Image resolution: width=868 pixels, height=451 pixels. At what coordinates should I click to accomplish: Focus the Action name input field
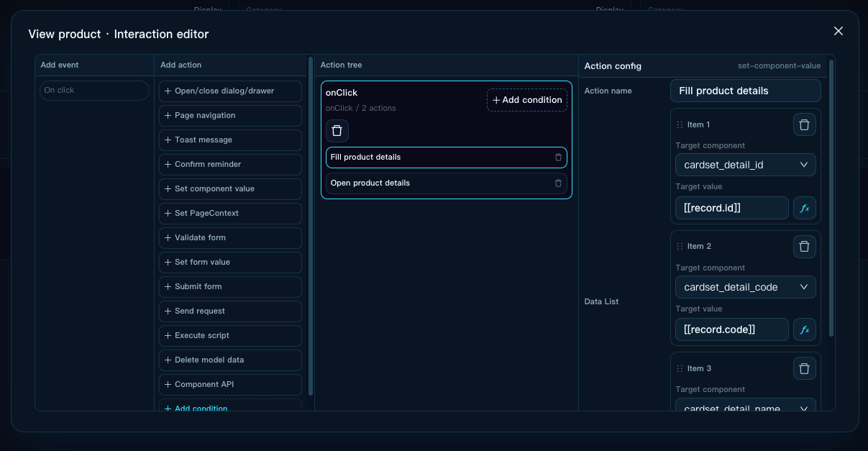(x=745, y=91)
